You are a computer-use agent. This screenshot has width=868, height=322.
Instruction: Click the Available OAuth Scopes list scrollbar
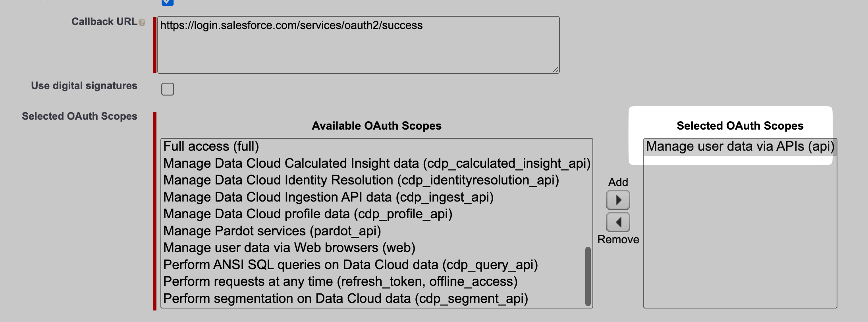click(x=588, y=276)
